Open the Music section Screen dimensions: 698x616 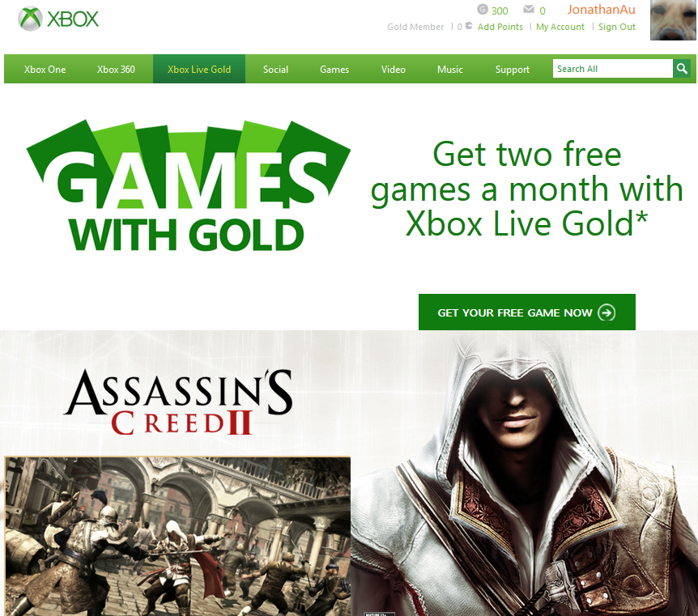point(450,69)
